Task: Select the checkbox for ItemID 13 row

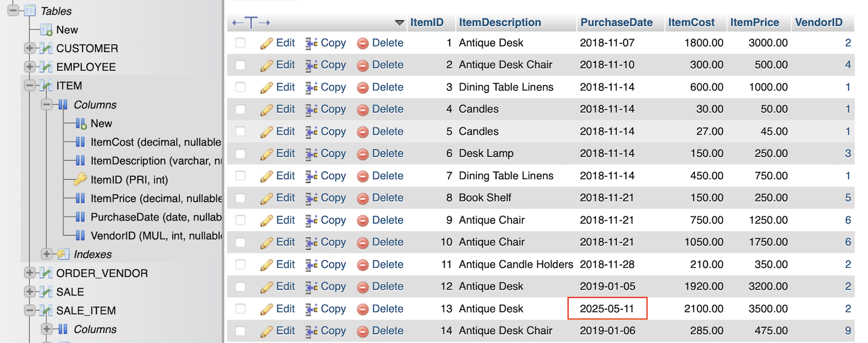Action: point(240,309)
